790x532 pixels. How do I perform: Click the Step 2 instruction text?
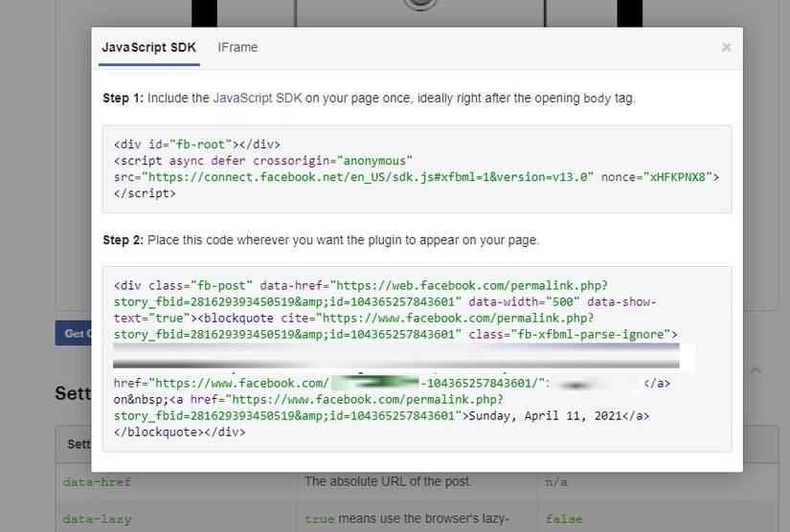coord(321,240)
